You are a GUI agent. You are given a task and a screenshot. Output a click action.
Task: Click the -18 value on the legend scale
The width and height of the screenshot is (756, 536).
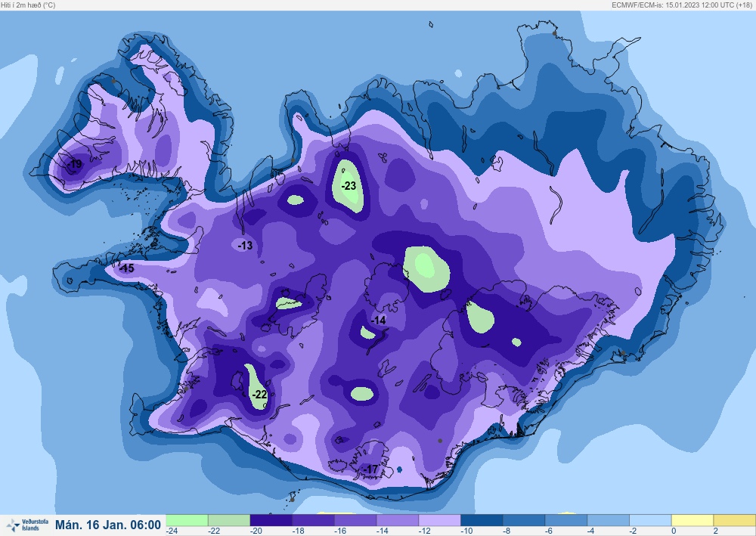pyautogui.click(x=298, y=531)
